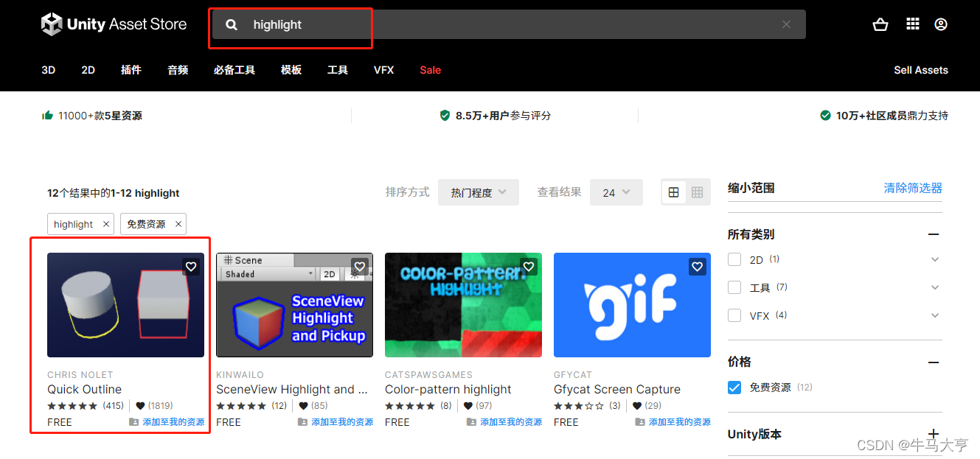Switch to the compact grid view

point(698,192)
